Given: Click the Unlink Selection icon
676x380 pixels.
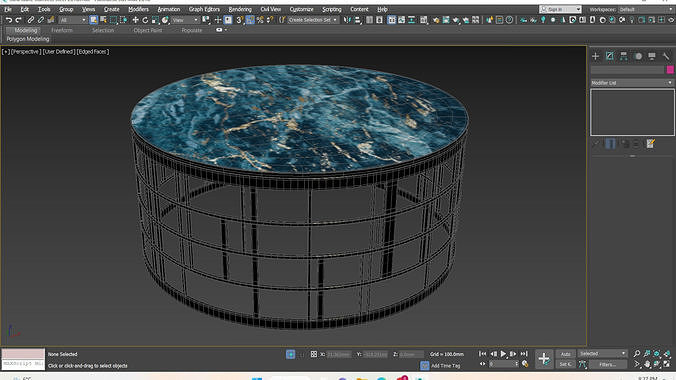Looking at the screenshot, I should point(41,20).
